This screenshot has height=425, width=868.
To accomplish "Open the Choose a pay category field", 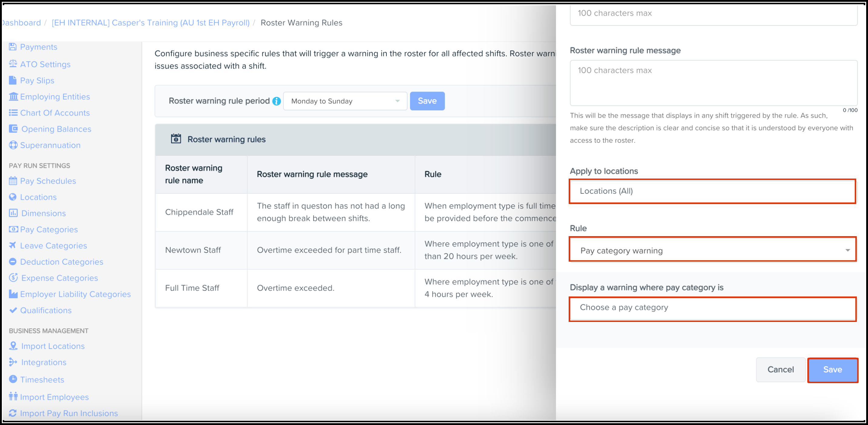I will [x=712, y=307].
